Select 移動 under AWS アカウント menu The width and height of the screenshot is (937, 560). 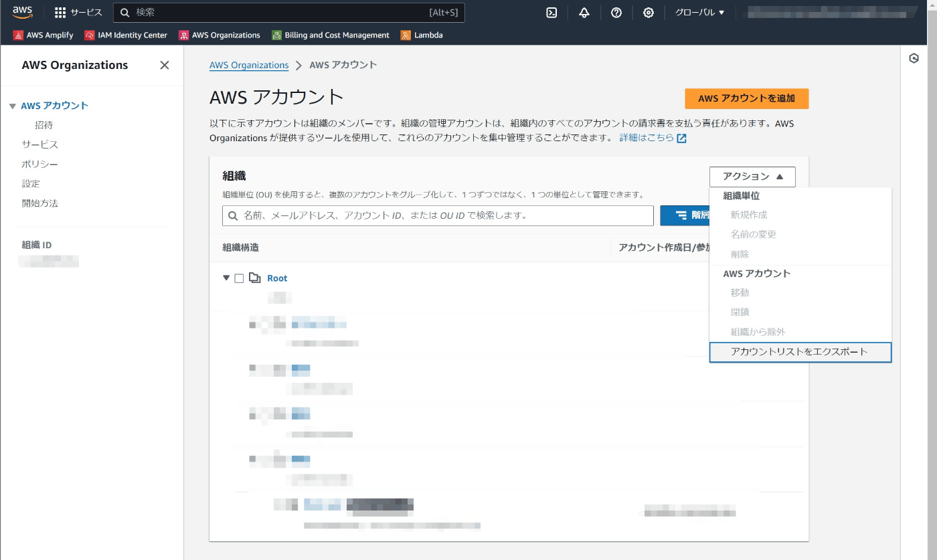(x=740, y=292)
